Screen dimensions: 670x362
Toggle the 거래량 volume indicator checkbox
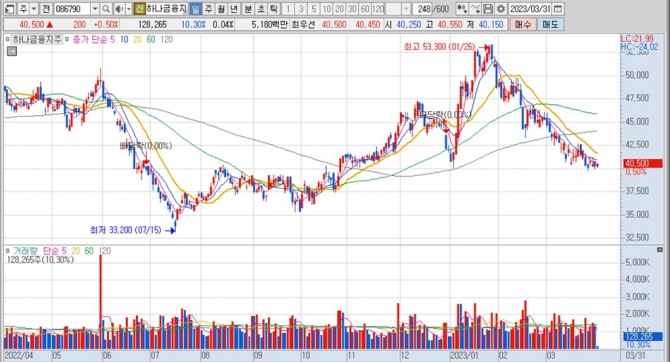click(8, 250)
